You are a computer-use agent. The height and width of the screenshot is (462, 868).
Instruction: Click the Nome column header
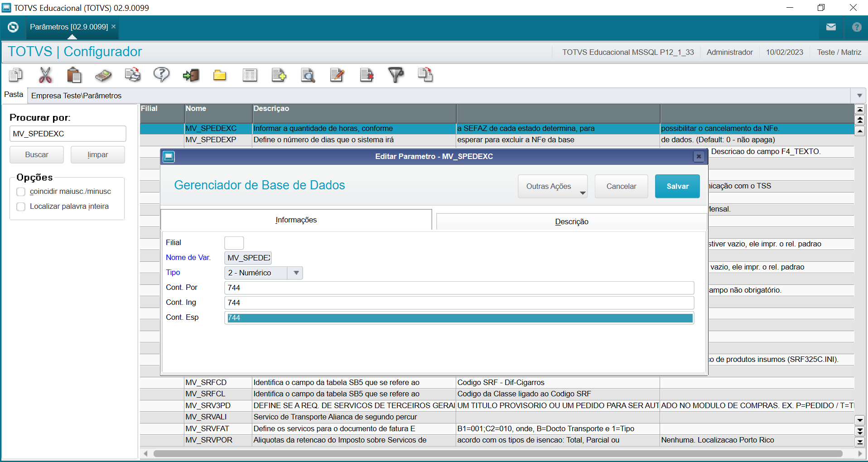[x=218, y=113]
